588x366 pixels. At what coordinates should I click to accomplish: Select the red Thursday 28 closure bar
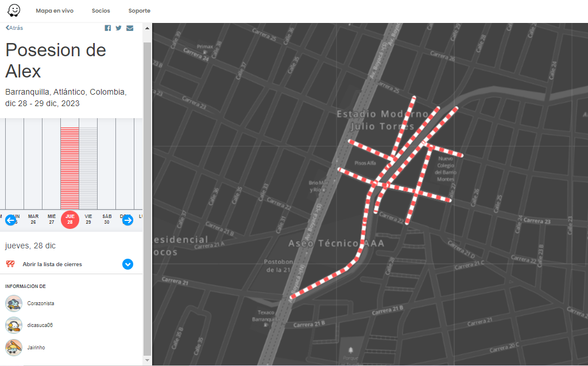69,168
